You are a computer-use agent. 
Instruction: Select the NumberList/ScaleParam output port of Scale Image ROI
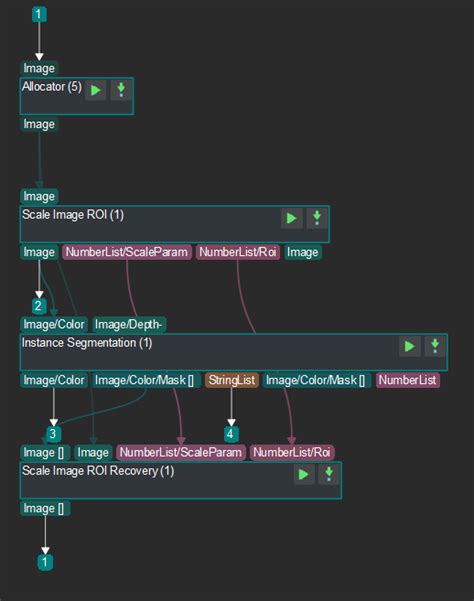coord(127,252)
